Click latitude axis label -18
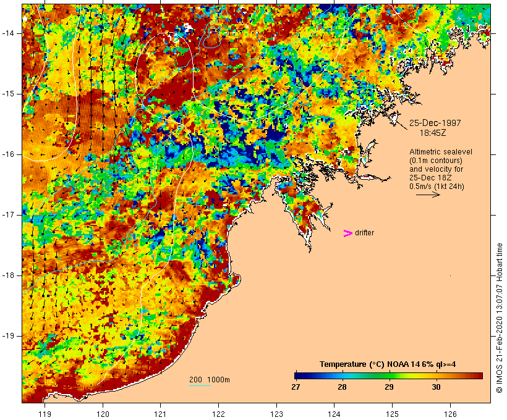 tap(8, 275)
